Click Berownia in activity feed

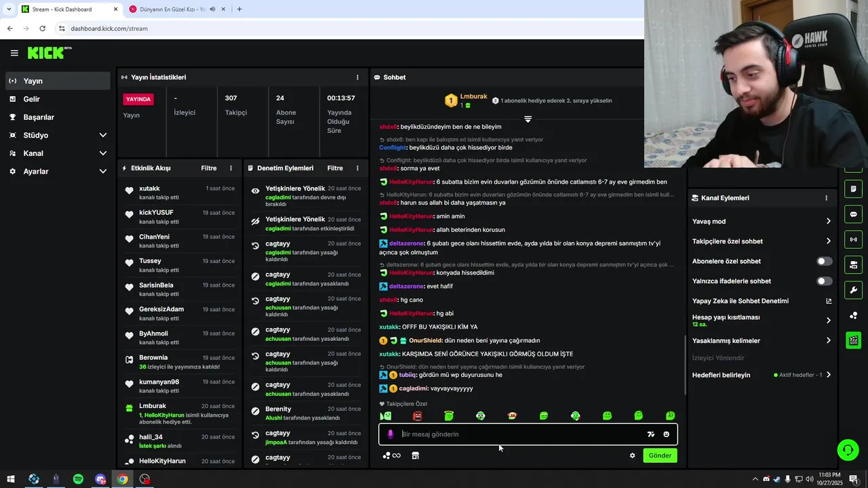click(153, 357)
